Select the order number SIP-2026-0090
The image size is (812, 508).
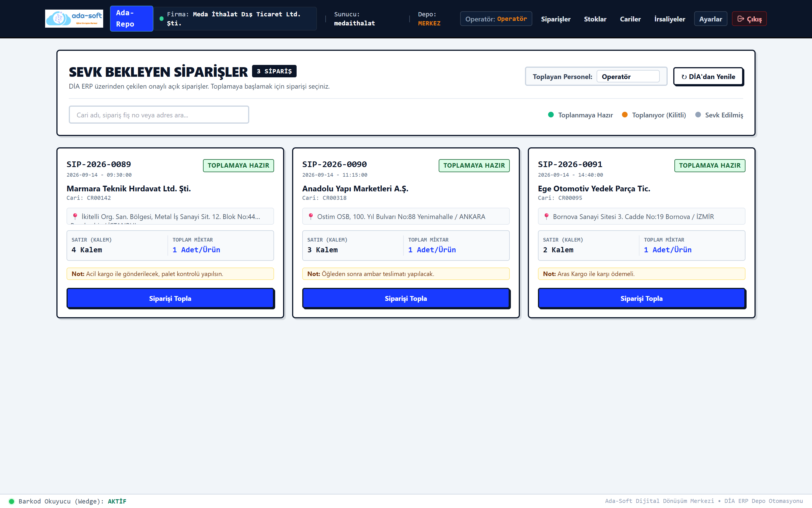click(334, 164)
